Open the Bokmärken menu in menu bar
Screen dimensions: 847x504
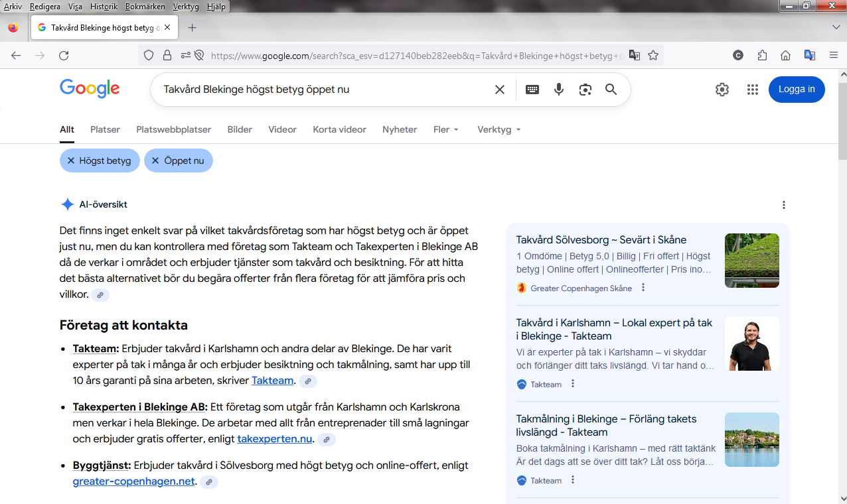[144, 7]
